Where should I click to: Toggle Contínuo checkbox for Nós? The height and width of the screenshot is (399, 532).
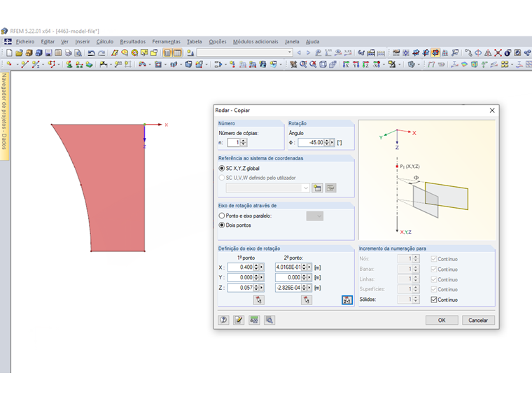click(433, 259)
